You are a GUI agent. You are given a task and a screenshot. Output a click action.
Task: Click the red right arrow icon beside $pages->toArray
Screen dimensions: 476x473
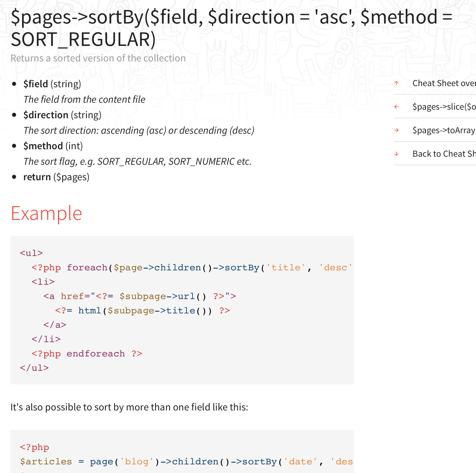point(397,130)
